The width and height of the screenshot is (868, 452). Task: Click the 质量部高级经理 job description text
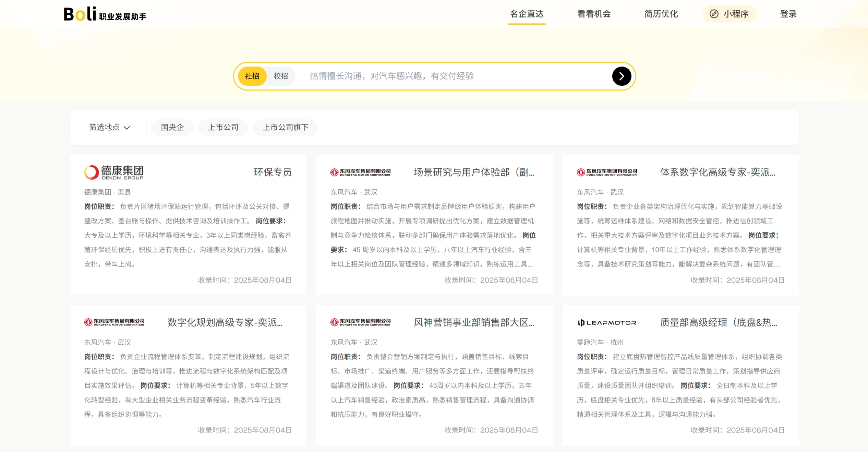pyautogui.click(x=680, y=385)
